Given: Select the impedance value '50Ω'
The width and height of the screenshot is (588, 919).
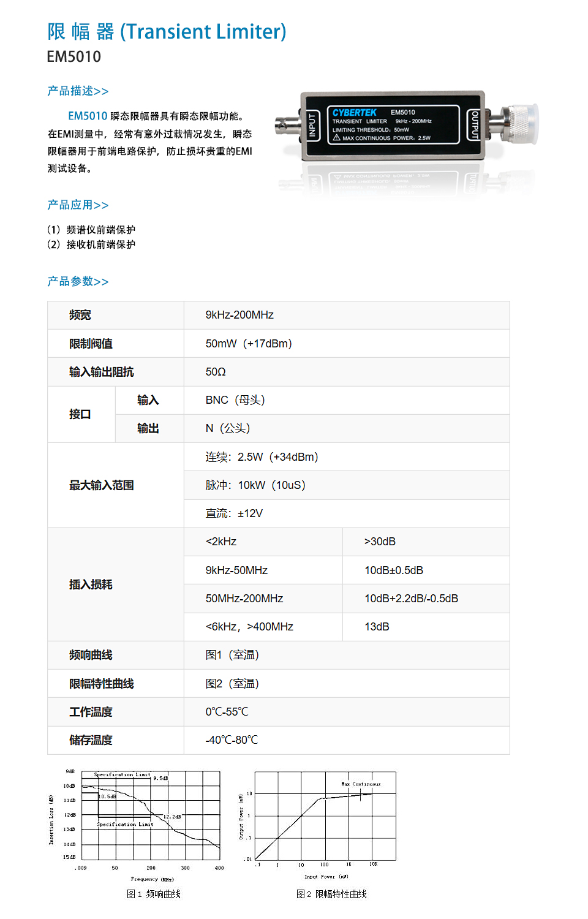Looking at the screenshot, I should click(216, 372).
